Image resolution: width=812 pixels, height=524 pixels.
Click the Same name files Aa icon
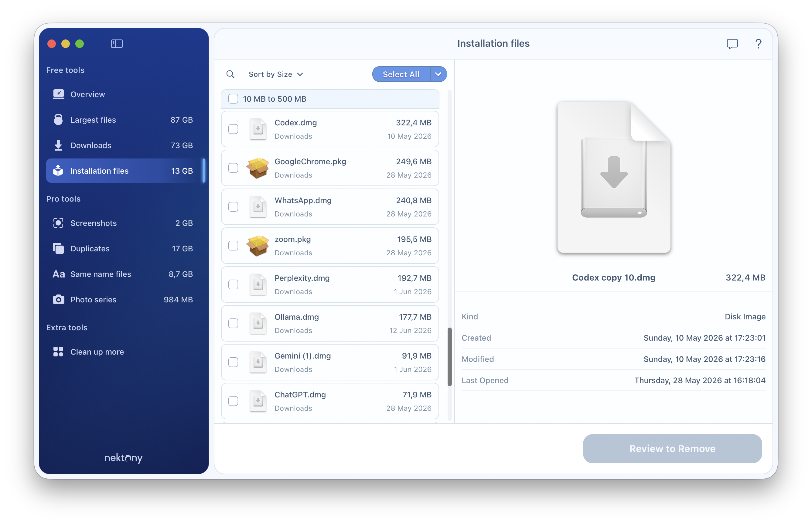coord(59,274)
